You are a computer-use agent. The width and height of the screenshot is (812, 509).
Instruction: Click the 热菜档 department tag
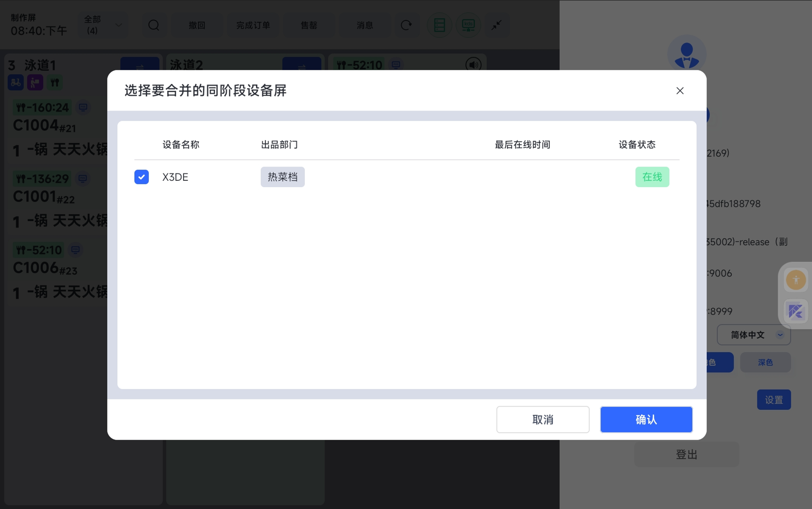tap(282, 177)
